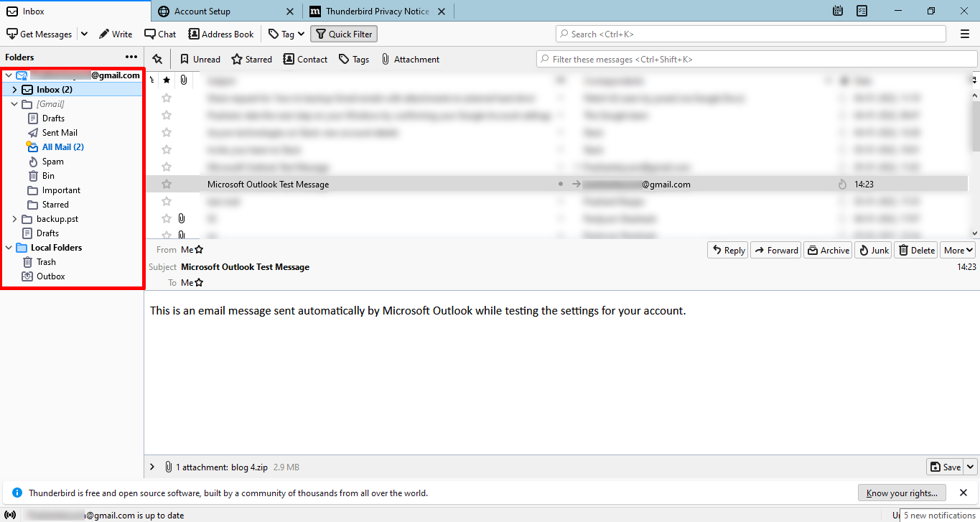Open the Address Book
Viewport: 980px width, 522px height.
221,34
